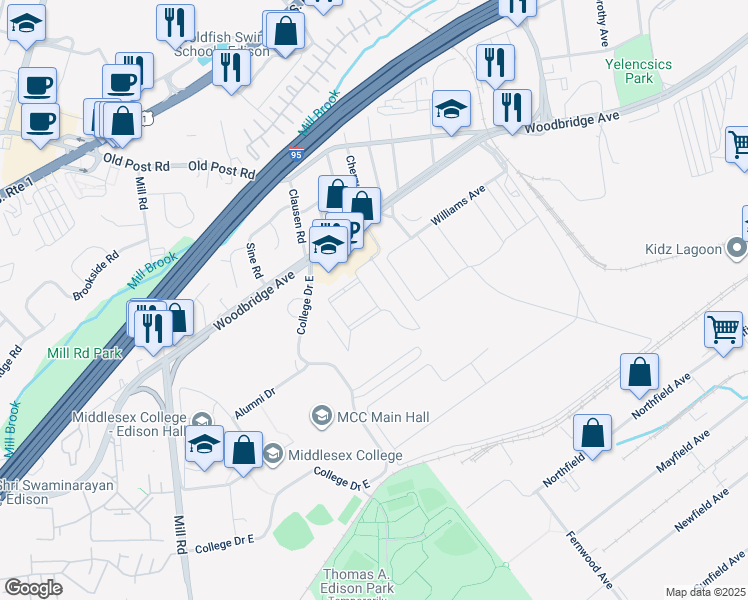
Task: Open the Google logo link
Action: tap(33, 588)
